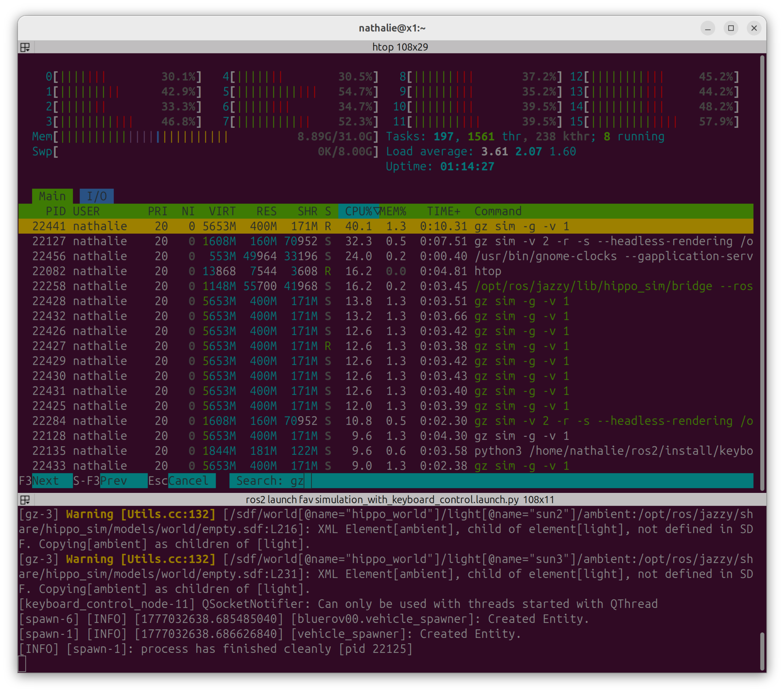Select process row PID 22432
This screenshot has height=692, width=784.
(386, 316)
